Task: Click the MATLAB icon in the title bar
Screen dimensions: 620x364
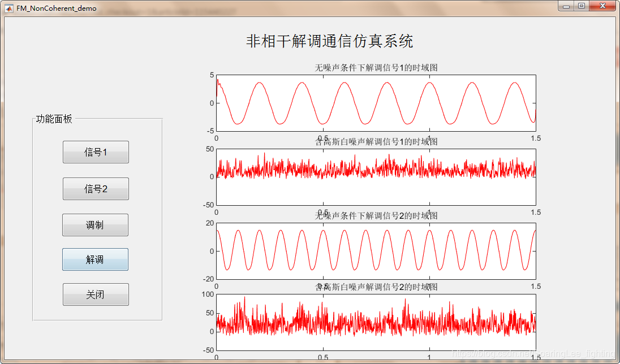Action: [x=8, y=8]
